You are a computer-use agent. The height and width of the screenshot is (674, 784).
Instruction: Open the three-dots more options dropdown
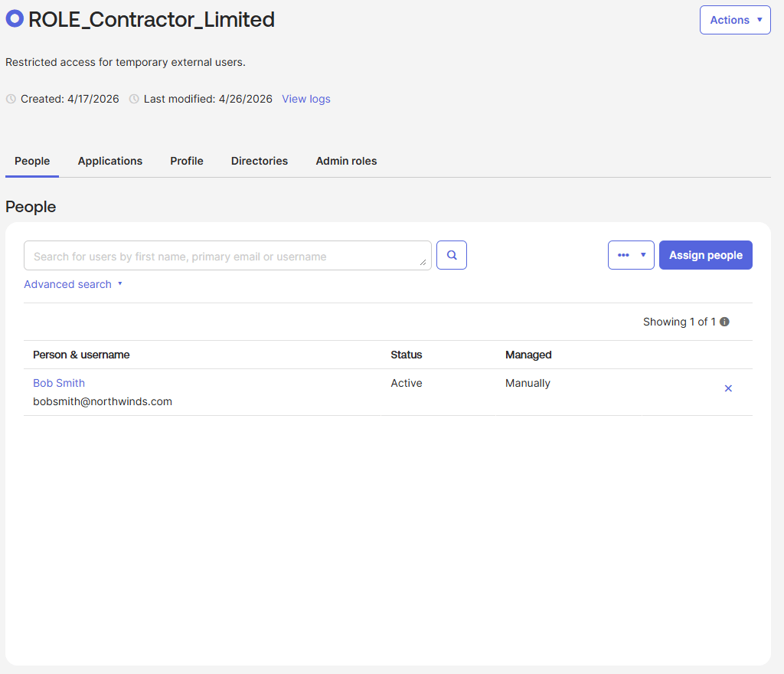click(631, 255)
